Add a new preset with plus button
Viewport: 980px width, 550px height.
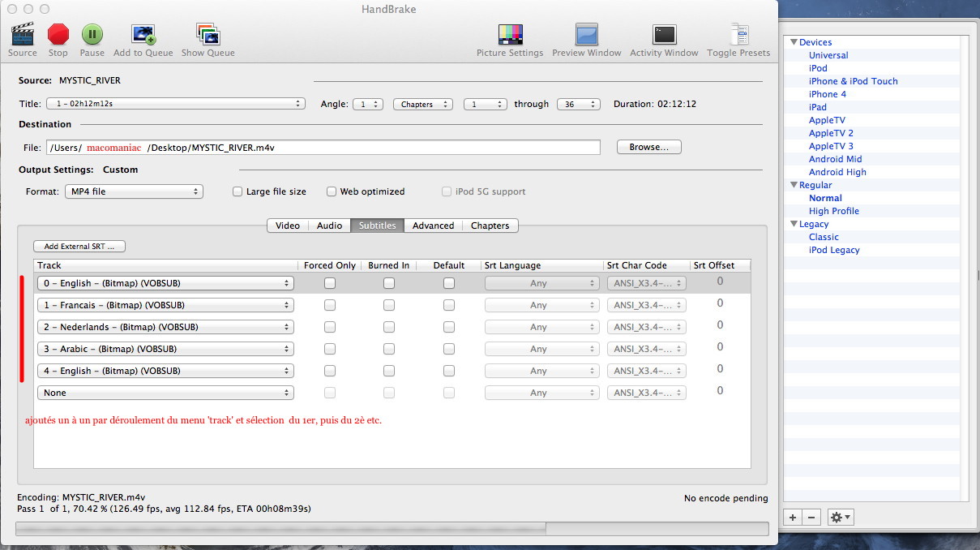tap(792, 517)
